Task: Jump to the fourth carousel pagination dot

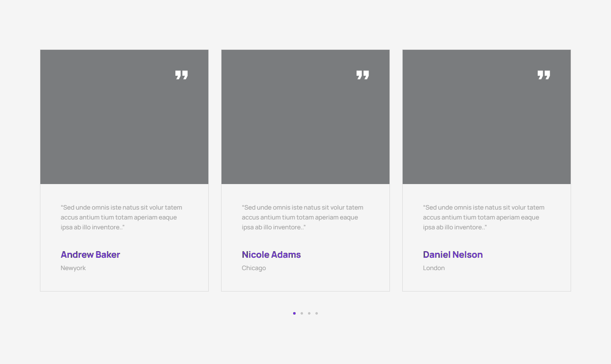Action: (x=317, y=313)
